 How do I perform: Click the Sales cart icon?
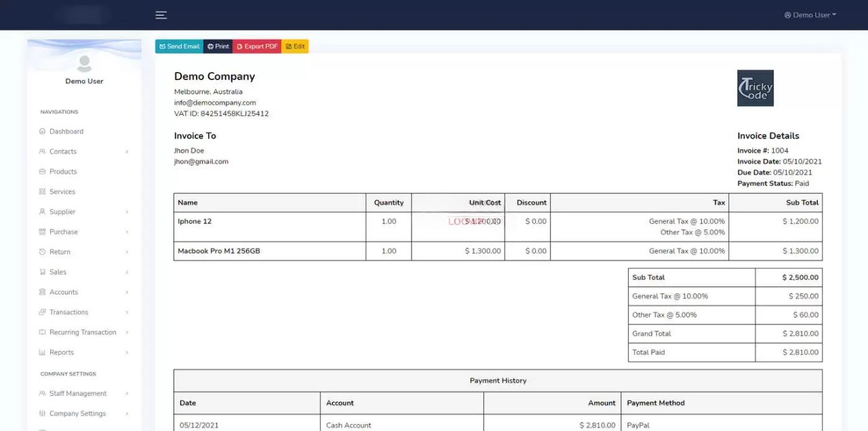click(43, 272)
